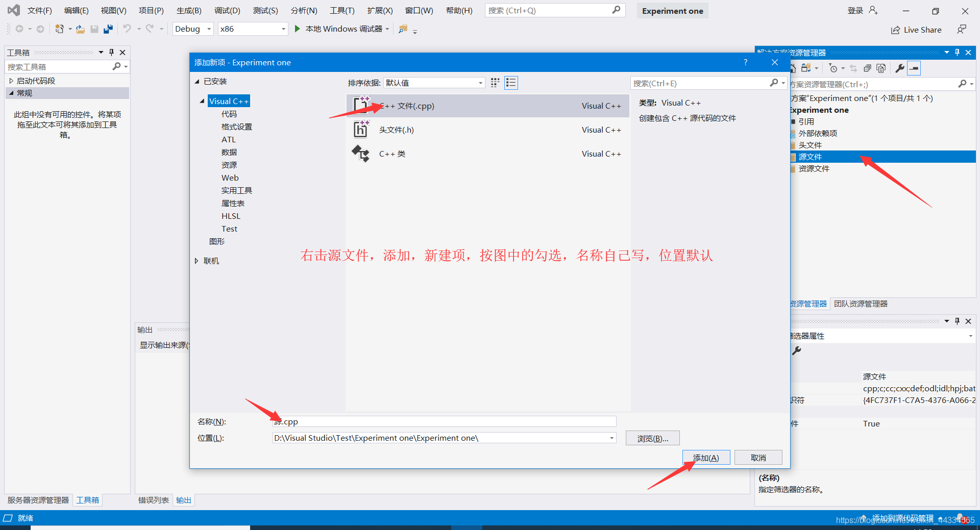The height and width of the screenshot is (530, 980).
Task: Click the save file toolbar icon
Action: [94, 29]
